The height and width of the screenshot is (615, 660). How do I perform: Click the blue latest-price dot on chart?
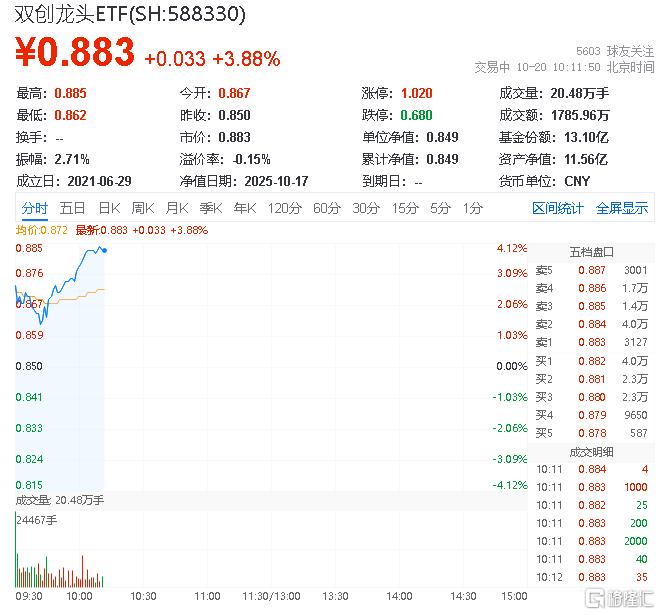click(105, 250)
